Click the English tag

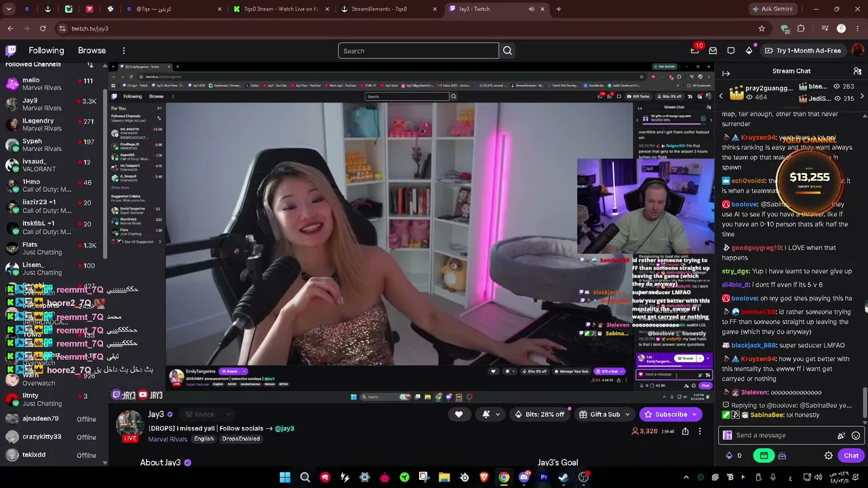(203, 439)
